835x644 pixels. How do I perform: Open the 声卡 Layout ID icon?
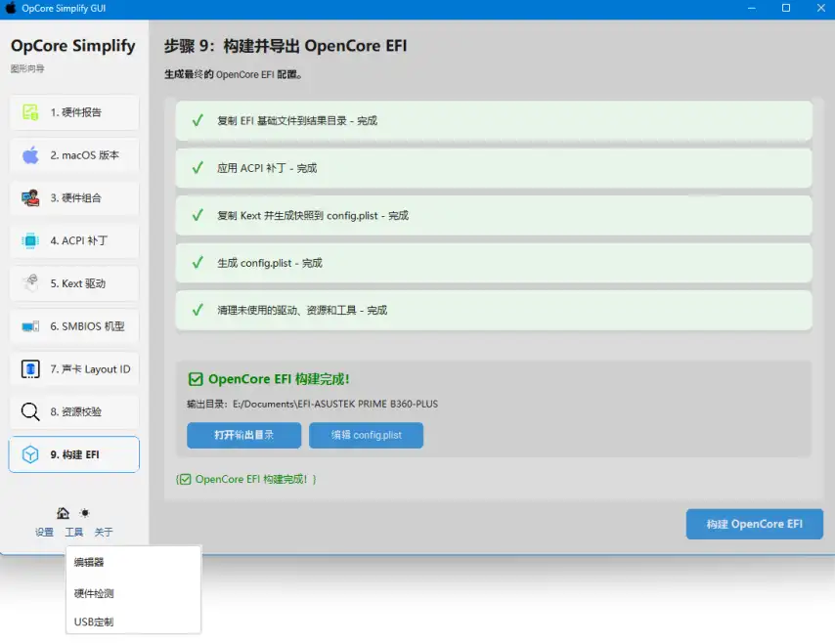coord(30,369)
